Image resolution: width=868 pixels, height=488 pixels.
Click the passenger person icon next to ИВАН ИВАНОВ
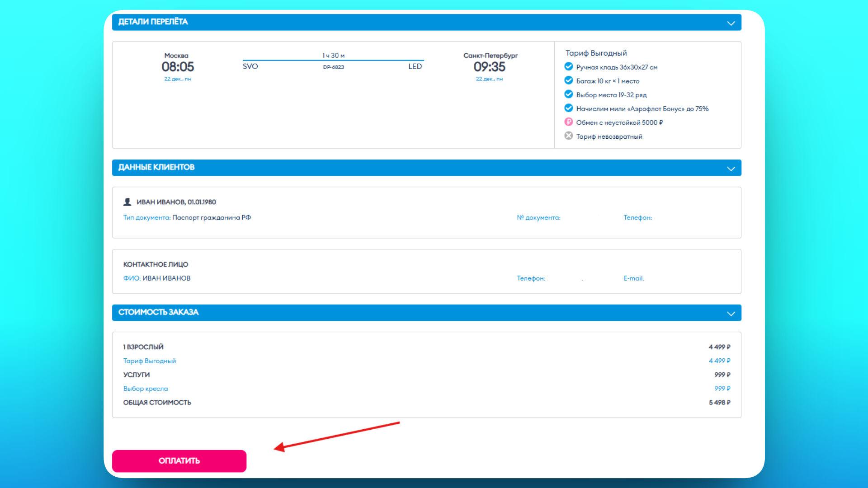tap(127, 202)
